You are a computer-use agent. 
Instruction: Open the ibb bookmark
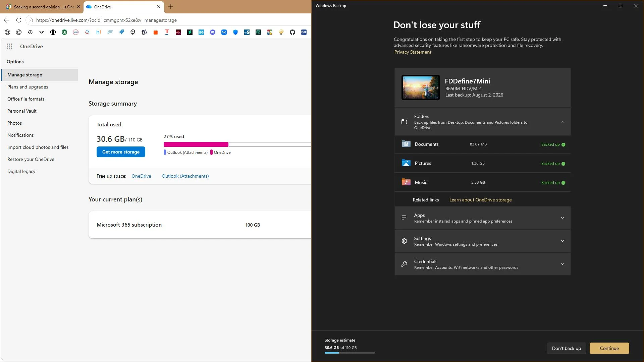coord(201,32)
